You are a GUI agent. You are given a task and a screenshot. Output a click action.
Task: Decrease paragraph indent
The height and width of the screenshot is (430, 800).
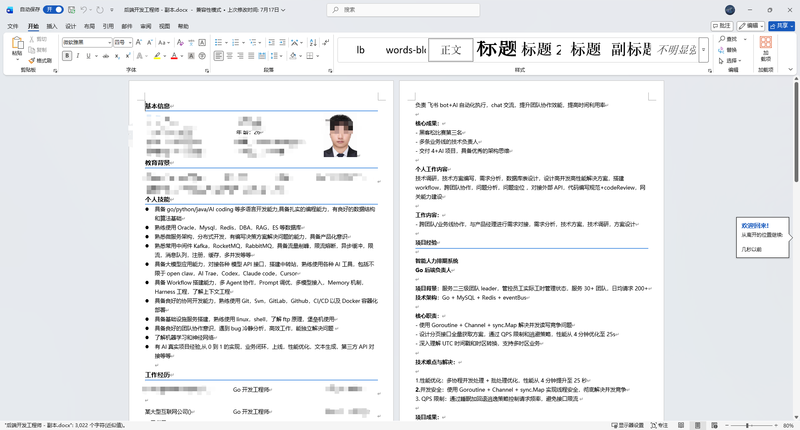(271, 42)
